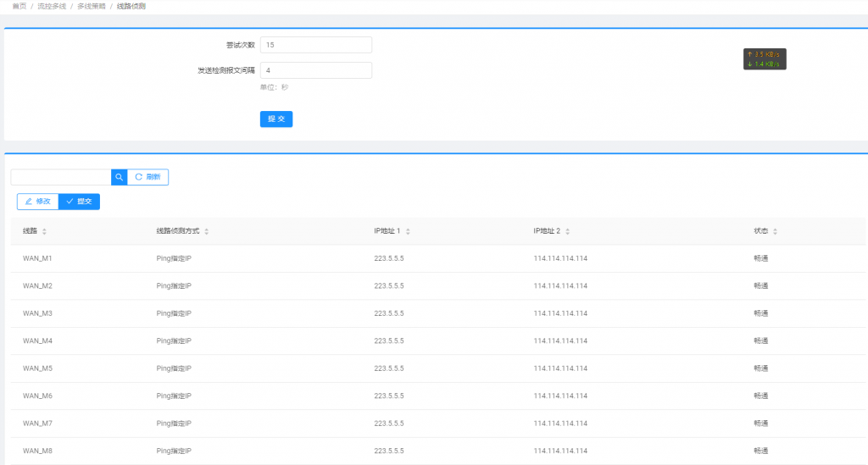Click 223.5.5.5 in WAN_M2 row
The width and height of the screenshot is (868, 465).
388,285
